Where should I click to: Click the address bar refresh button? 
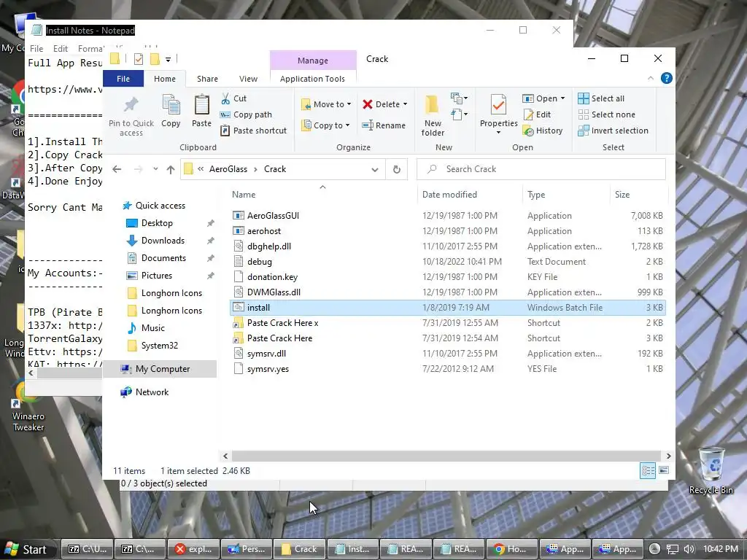tap(396, 169)
